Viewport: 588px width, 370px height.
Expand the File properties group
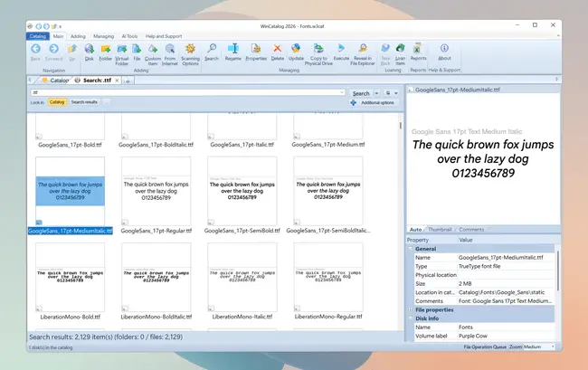411,310
